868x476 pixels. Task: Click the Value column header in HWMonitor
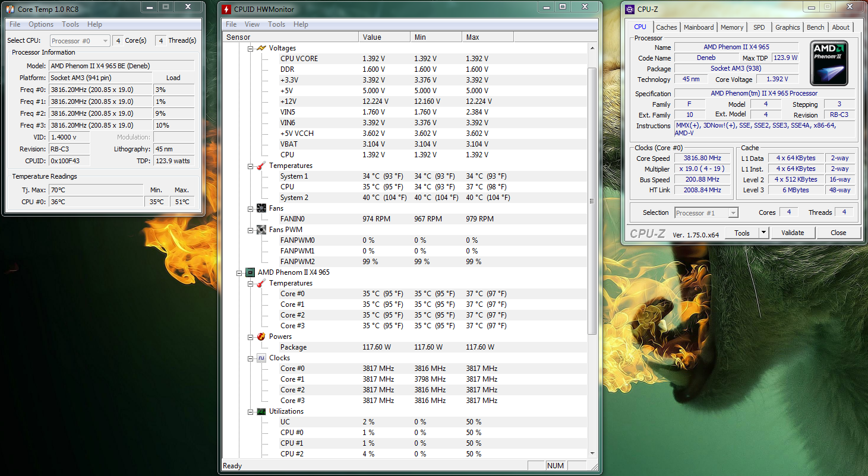pyautogui.click(x=384, y=37)
